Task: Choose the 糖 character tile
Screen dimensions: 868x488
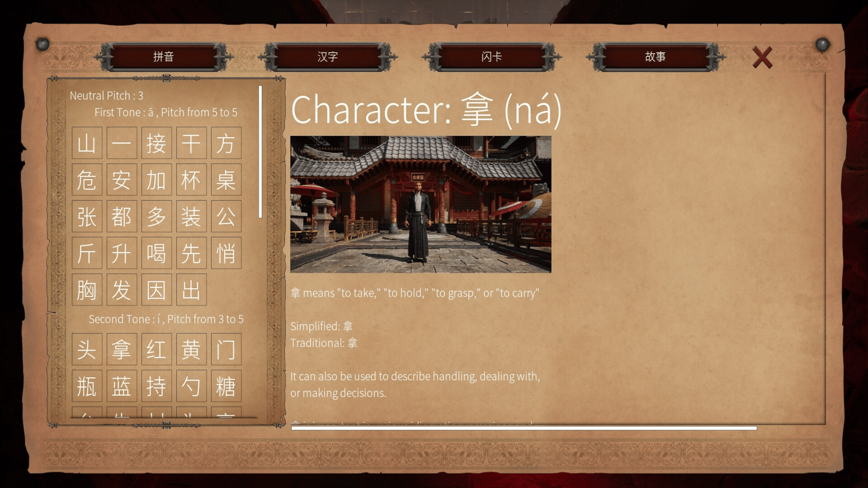Action: (x=226, y=386)
